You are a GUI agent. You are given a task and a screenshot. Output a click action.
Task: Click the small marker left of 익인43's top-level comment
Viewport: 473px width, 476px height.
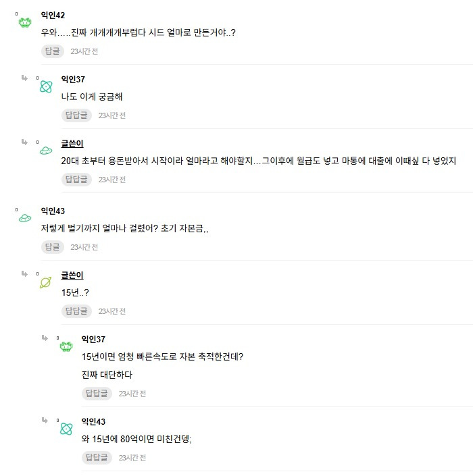(x=16, y=209)
